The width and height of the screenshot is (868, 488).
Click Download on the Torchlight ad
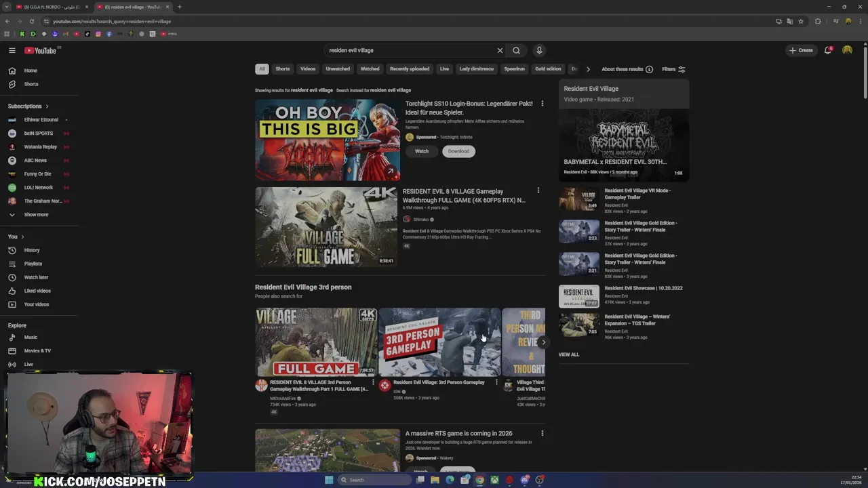click(x=458, y=151)
